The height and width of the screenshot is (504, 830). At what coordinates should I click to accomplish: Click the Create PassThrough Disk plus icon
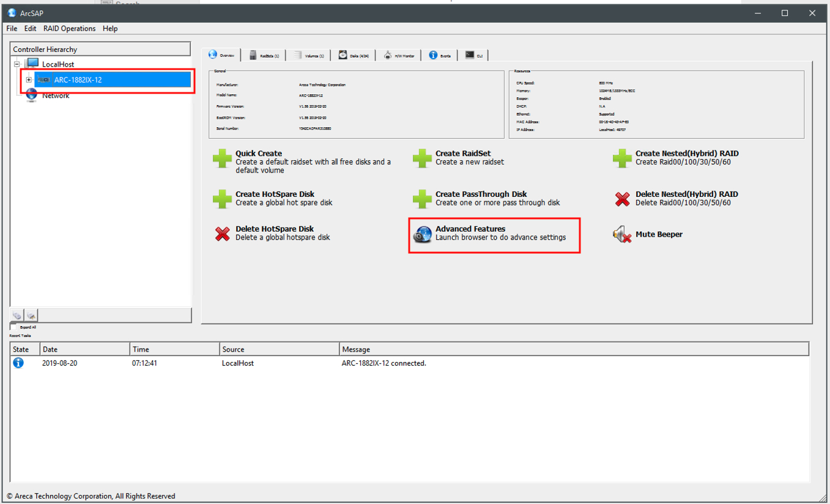click(x=422, y=199)
